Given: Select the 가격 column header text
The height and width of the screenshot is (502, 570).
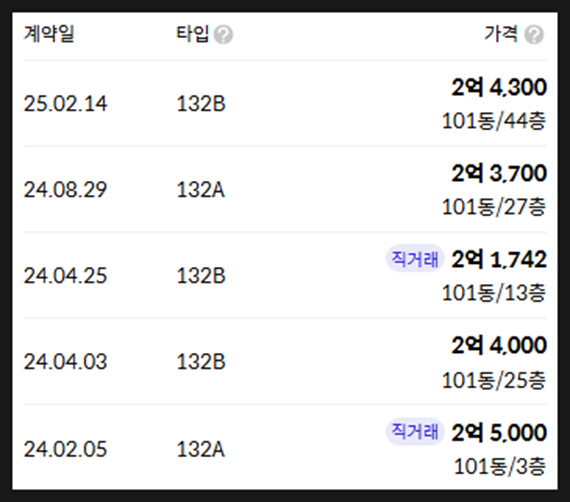Looking at the screenshot, I should tap(501, 34).
